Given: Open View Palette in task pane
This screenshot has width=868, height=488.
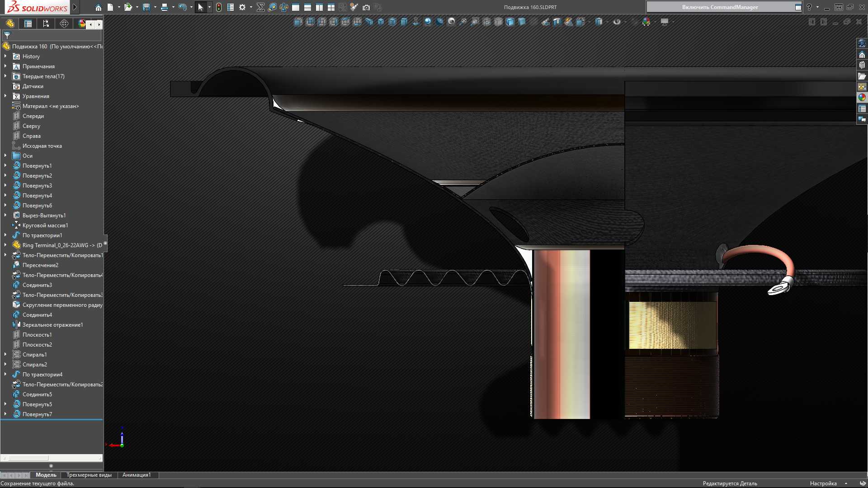Looking at the screenshot, I should pos(862,87).
